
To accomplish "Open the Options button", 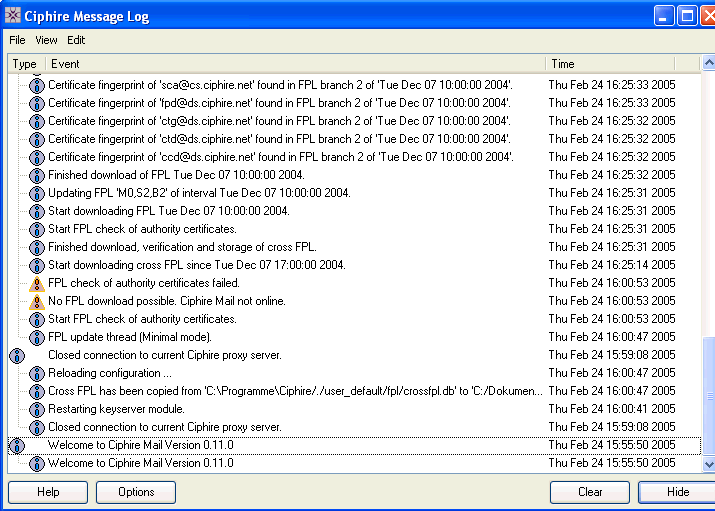I will 136,492.
